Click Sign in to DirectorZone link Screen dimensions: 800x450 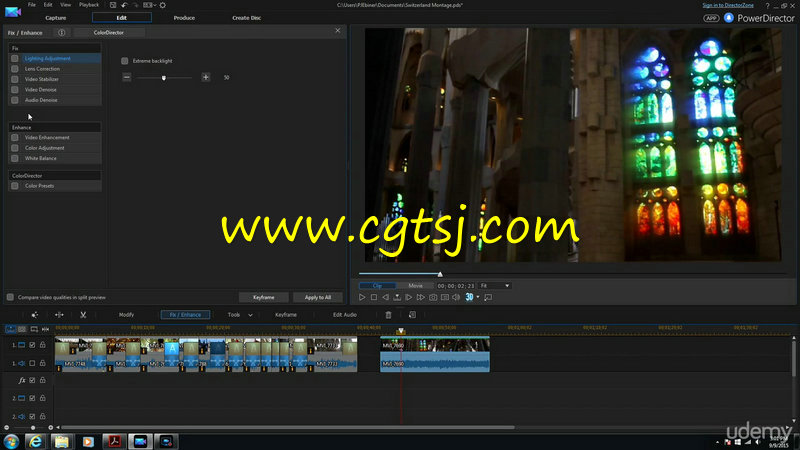tap(728, 5)
